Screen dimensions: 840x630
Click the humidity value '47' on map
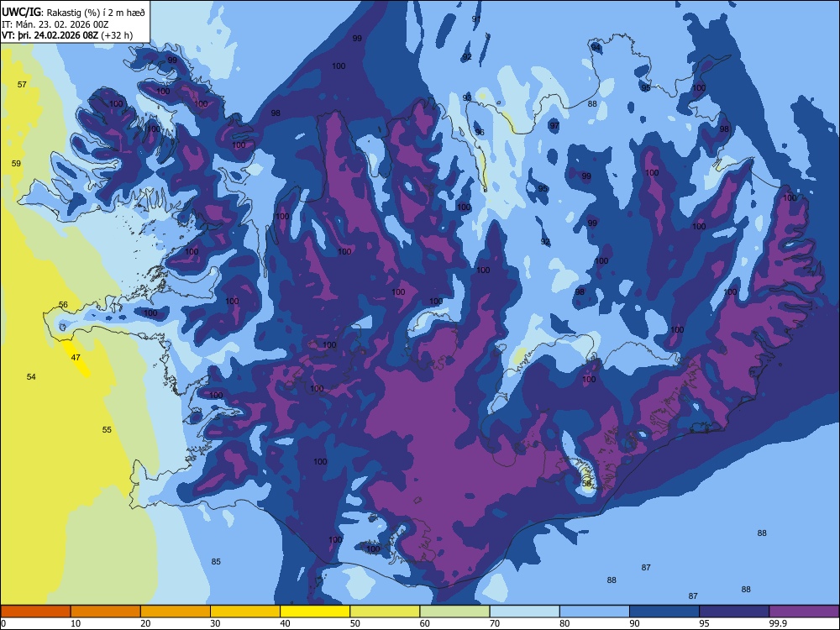76,357
